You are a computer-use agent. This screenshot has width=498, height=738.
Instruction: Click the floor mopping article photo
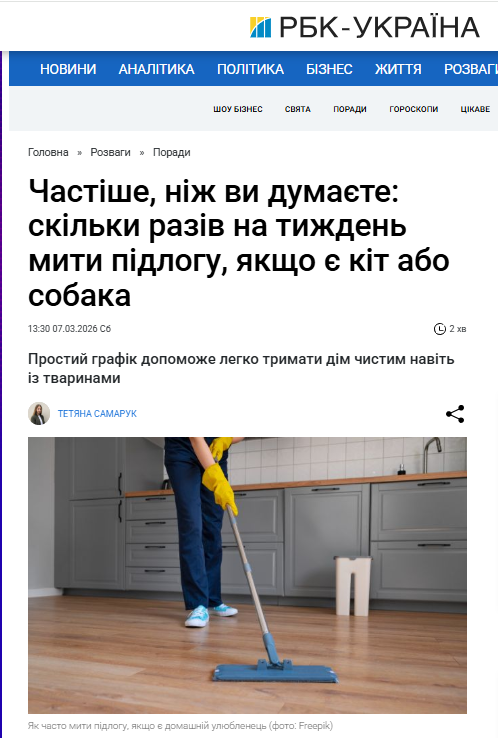(x=248, y=575)
